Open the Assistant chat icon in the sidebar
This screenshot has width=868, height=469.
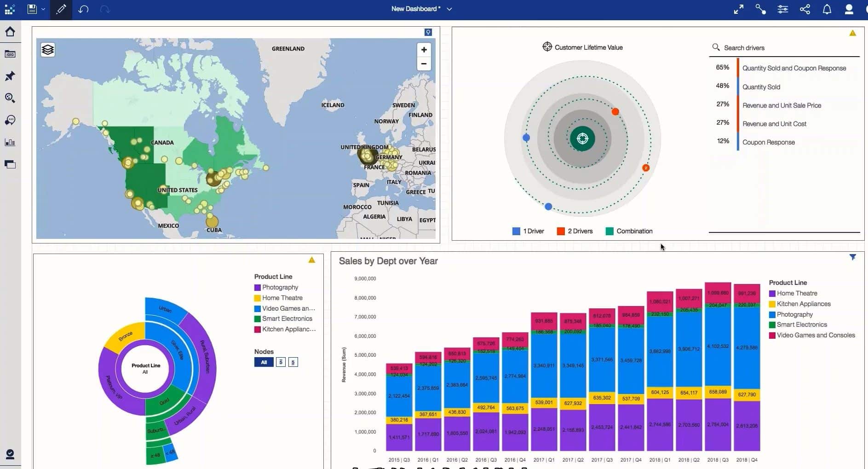[10, 120]
